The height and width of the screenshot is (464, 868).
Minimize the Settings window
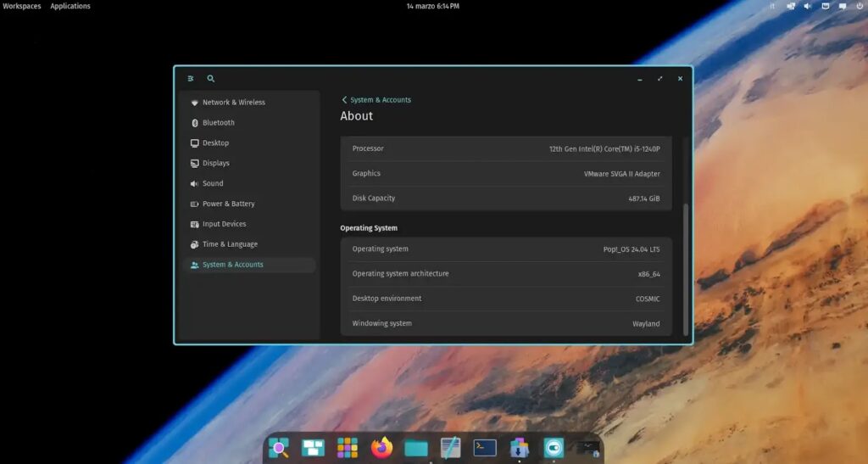(639, 79)
